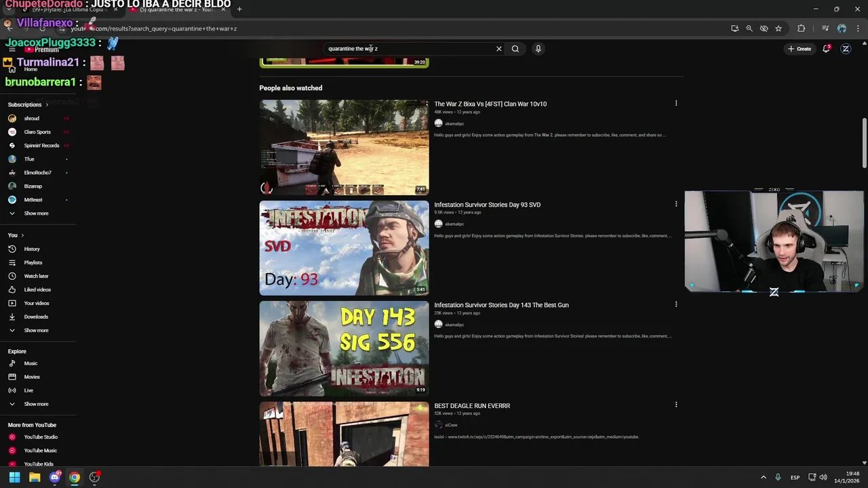Open Claro Sports subscription
This screenshot has height=488, width=868.
pos(37,132)
